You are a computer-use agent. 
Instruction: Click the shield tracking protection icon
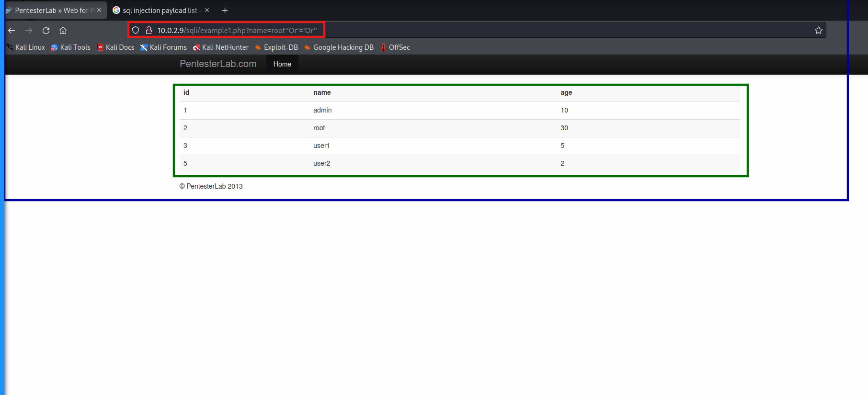click(136, 30)
